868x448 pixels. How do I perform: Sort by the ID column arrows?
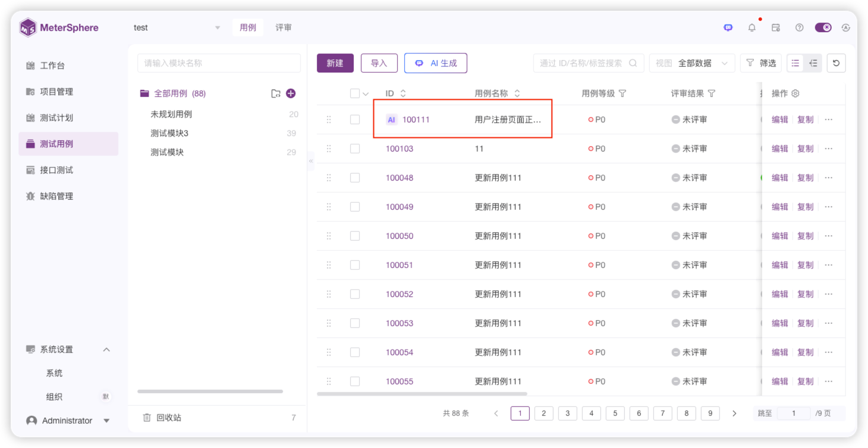tap(403, 93)
